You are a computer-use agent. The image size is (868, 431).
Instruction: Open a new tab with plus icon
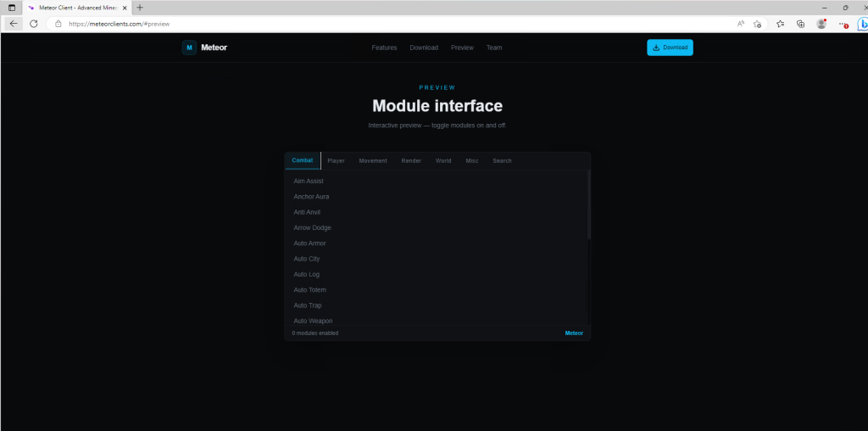click(140, 8)
